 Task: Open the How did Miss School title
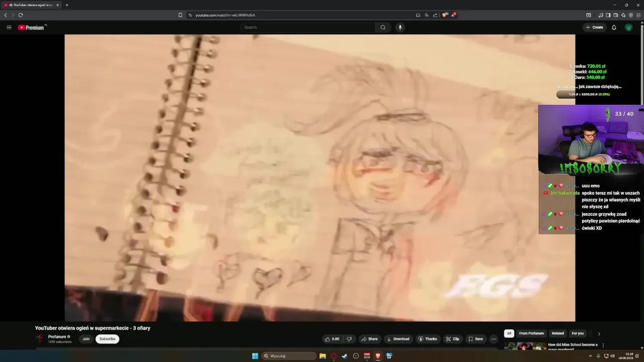(573, 346)
